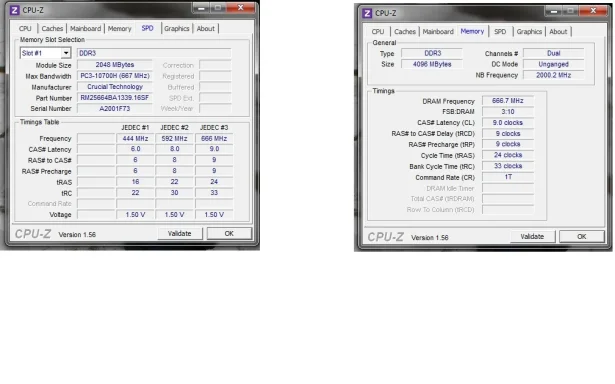Click the Cycle Time (tRAS) 24 clocks value
This screenshot has height=384, width=615.
point(508,155)
